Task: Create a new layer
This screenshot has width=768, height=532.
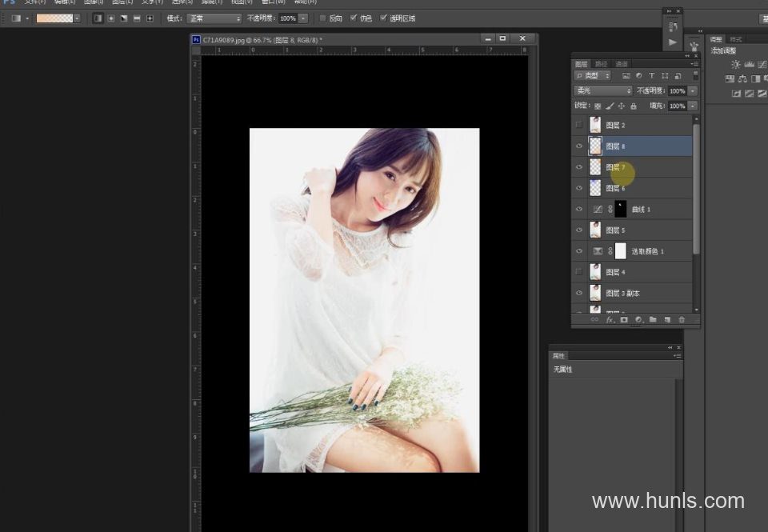Action: coord(667,320)
